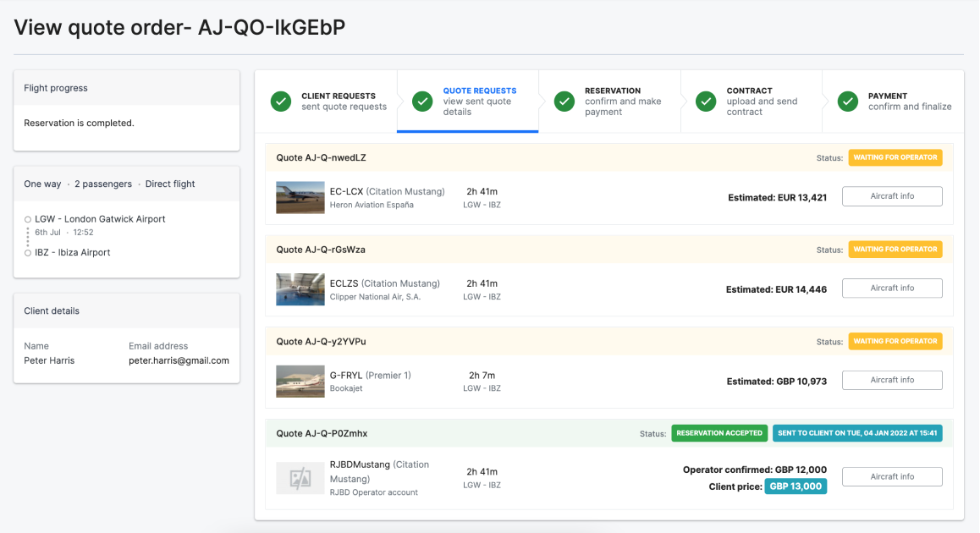The height and width of the screenshot is (533, 980).
Task: Click the ECLZS aircraft hangar thumbnail
Action: [x=300, y=289]
